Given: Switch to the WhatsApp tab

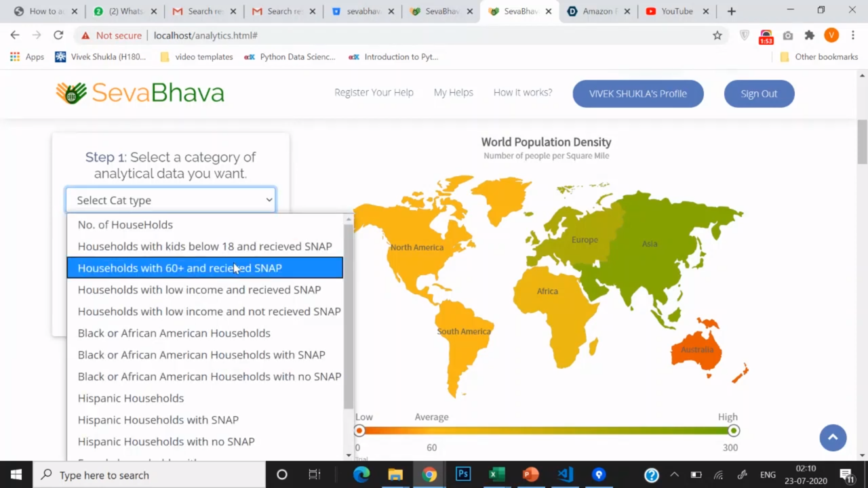Looking at the screenshot, I should point(125,11).
